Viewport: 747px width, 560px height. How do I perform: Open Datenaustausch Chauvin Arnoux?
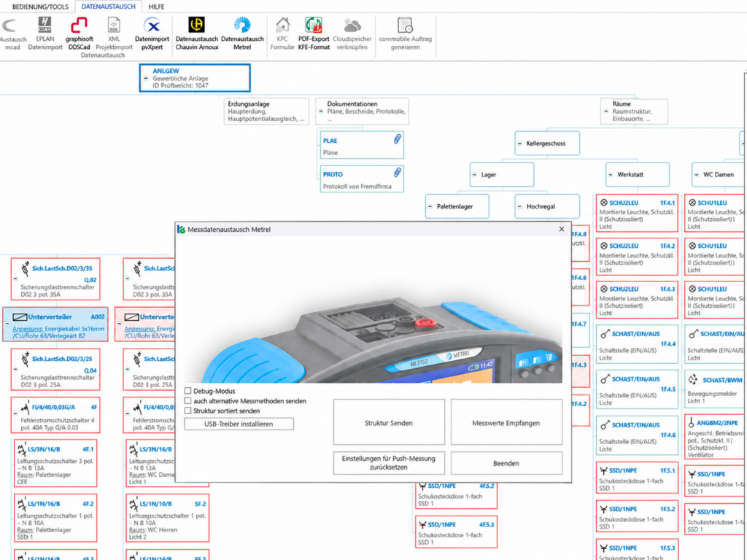197,34
